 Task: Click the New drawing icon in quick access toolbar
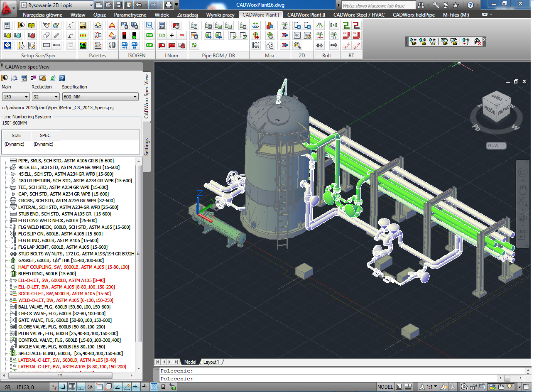tap(99, 5)
